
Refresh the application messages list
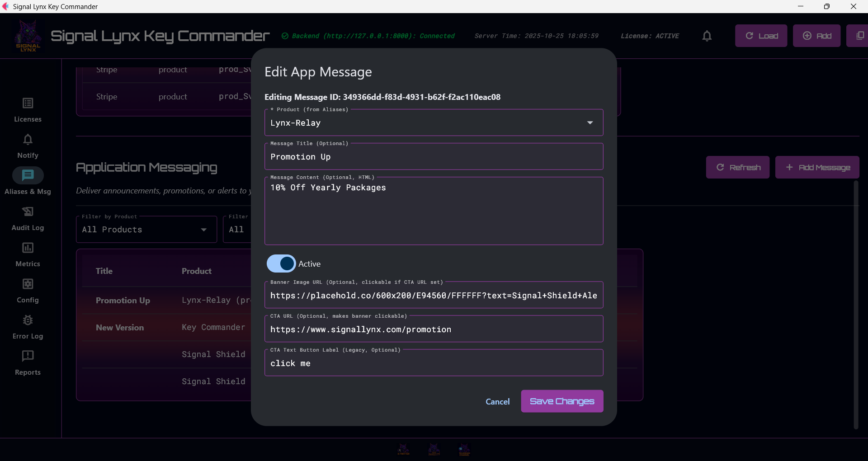tap(737, 167)
